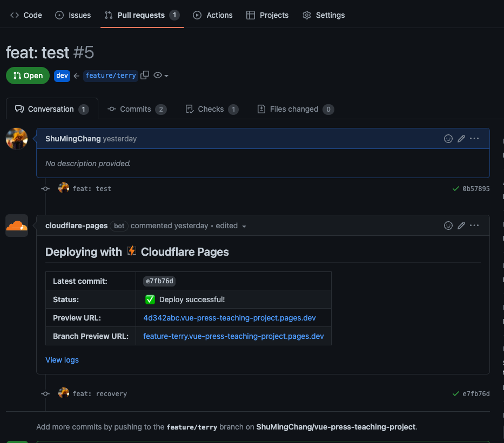The height and width of the screenshot is (443, 504).
Task: Select the Pull requests tab
Action: [142, 15]
